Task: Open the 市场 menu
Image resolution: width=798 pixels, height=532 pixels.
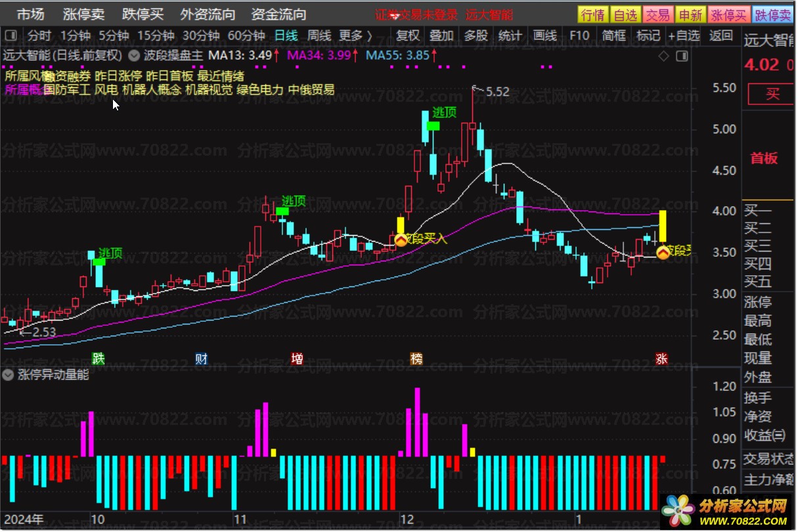Action: coord(30,14)
